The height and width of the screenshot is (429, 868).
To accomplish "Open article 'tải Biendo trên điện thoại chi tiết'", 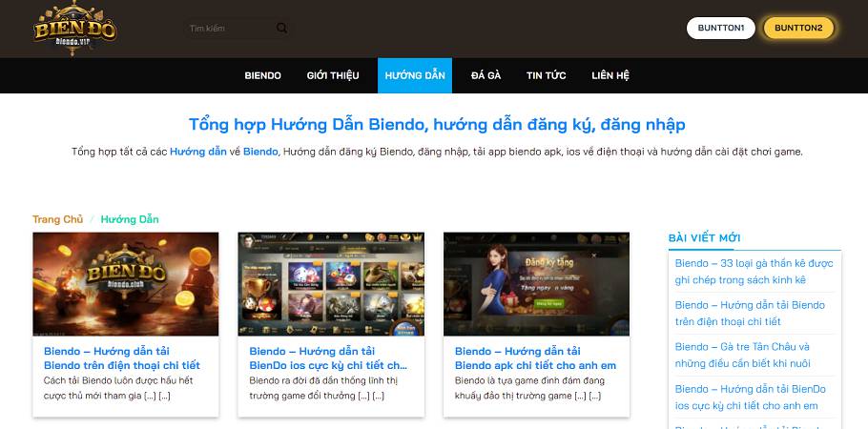I will [122, 358].
